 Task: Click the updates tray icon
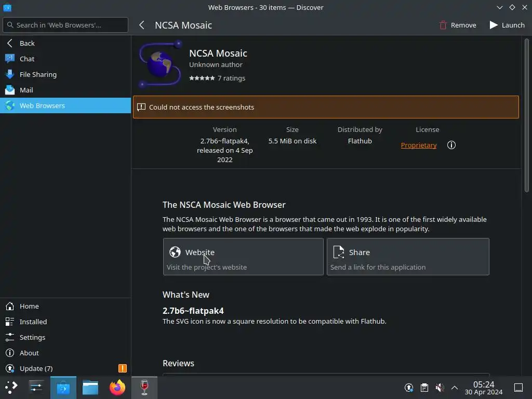pos(409,388)
